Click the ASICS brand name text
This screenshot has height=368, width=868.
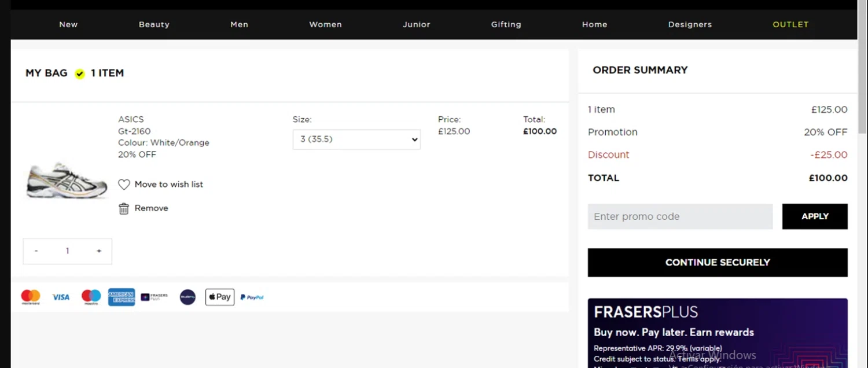coord(131,119)
